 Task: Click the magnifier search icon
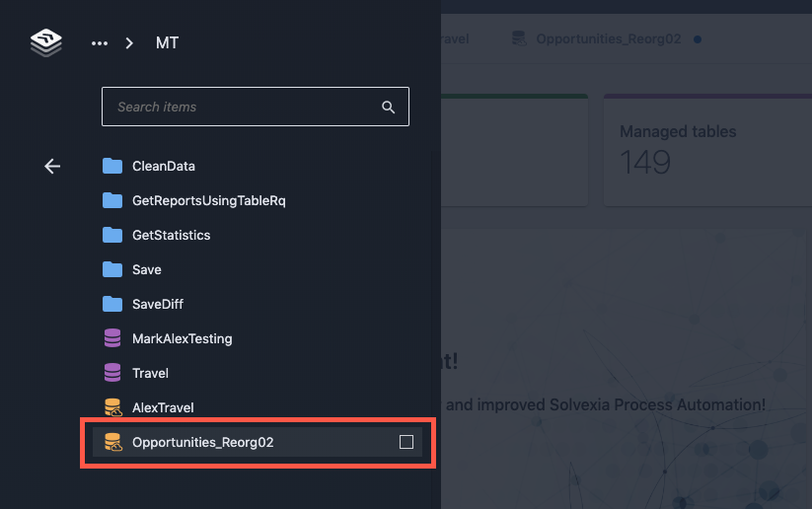[389, 108]
